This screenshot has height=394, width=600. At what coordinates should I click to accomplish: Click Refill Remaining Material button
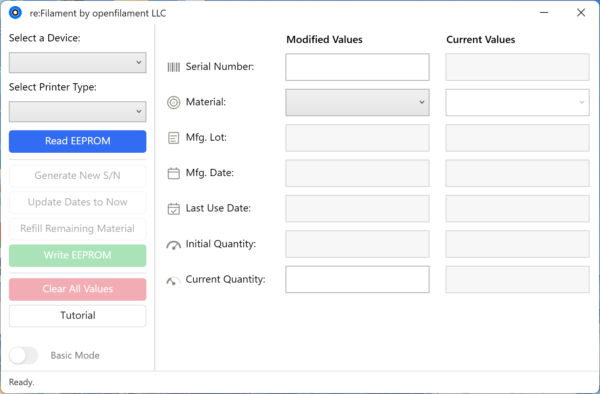click(78, 229)
